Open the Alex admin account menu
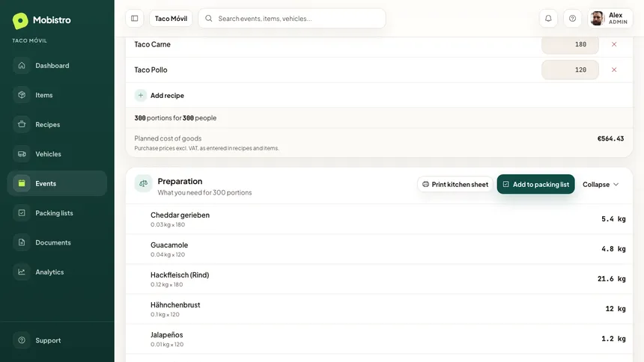 tap(610, 19)
